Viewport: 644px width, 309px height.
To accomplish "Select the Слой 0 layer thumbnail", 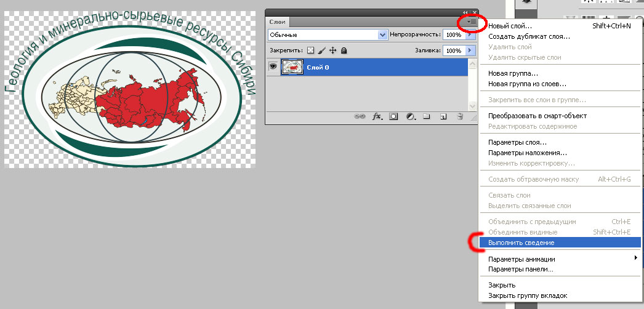I will pyautogui.click(x=292, y=67).
